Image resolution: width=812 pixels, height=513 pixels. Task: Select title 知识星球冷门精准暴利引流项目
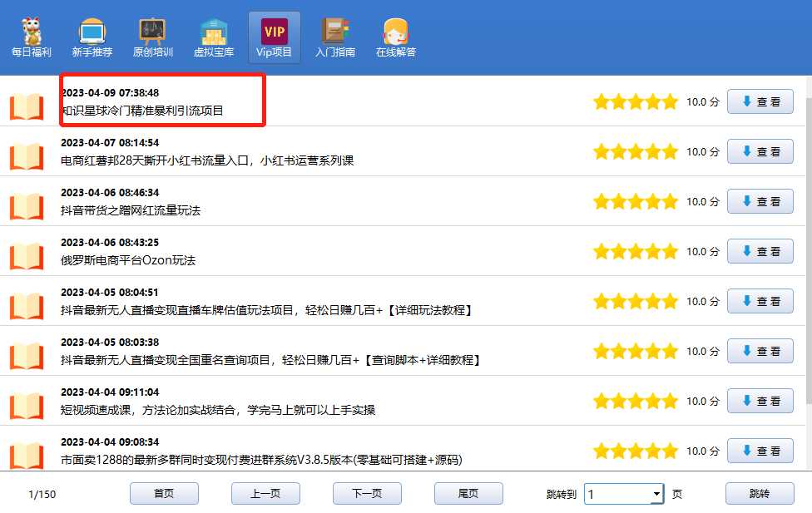(142, 111)
